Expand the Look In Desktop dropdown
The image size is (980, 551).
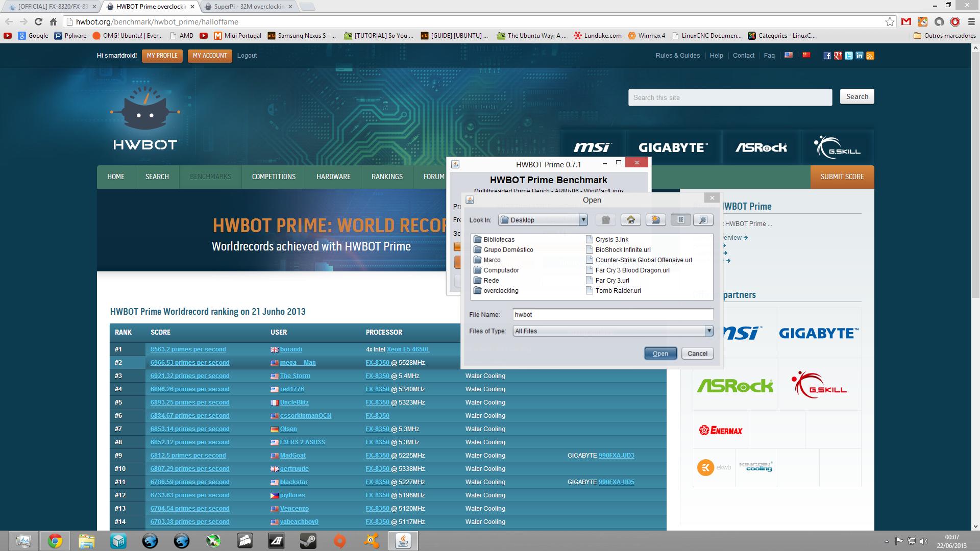point(583,220)
